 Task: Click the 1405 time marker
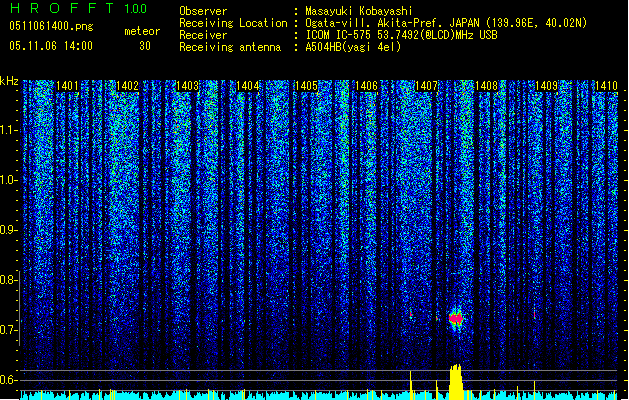306,86
